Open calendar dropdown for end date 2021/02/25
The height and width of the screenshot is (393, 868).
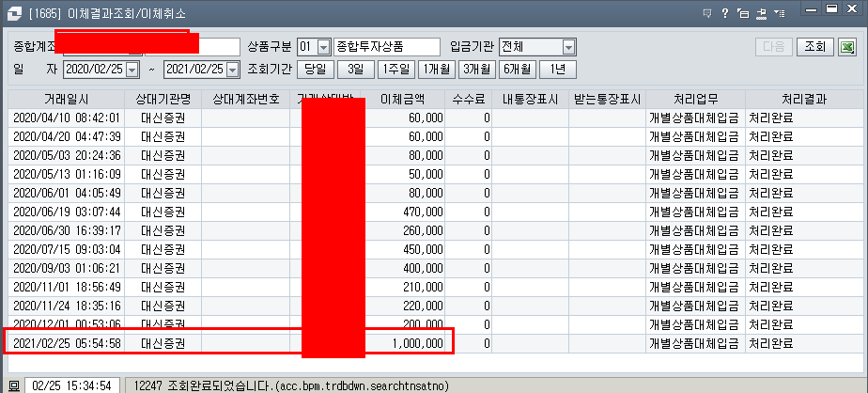point(233,70)
